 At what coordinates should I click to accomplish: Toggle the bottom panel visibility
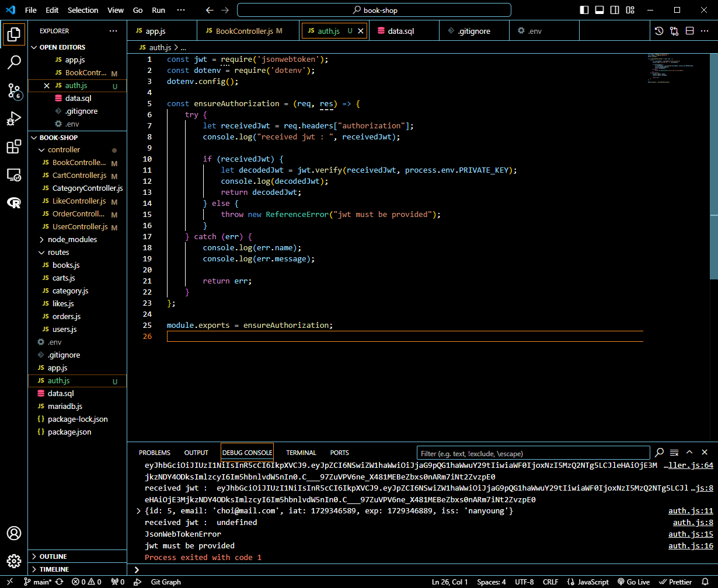600,10
